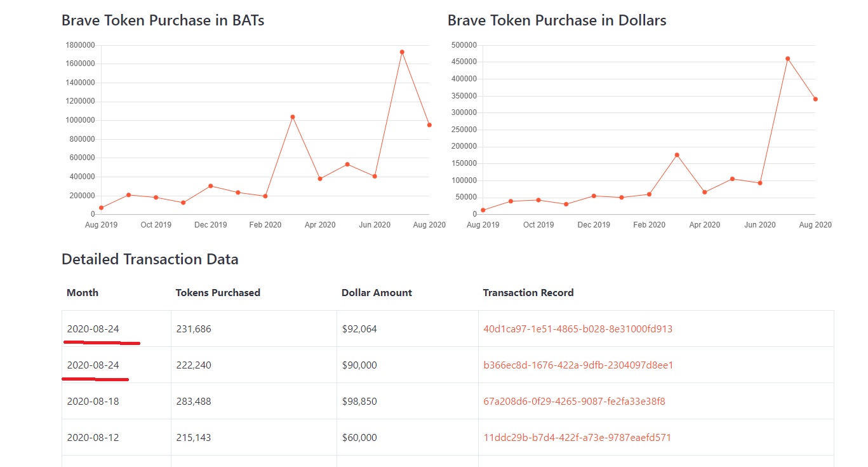The image size is (868, 467).
Task: Open transaction record b366ec8d-1676-422a-9dfb-2304097d8ee1
Action: point(578,365)
